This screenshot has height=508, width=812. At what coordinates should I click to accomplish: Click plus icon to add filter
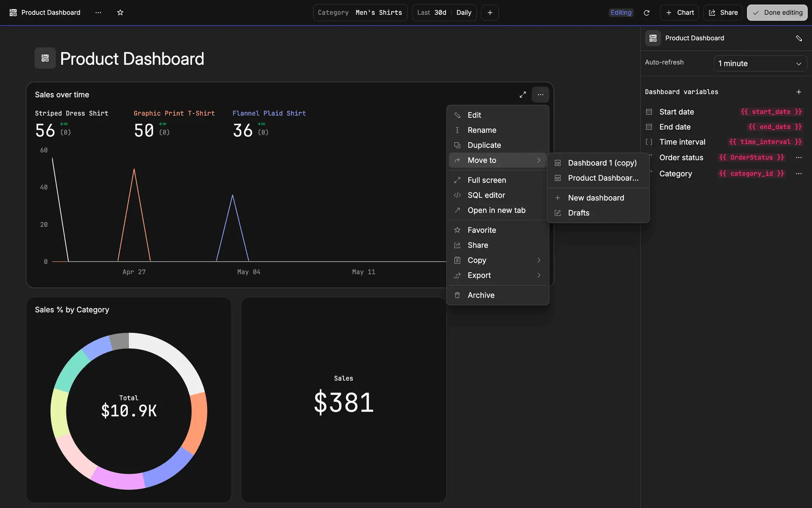490,13
